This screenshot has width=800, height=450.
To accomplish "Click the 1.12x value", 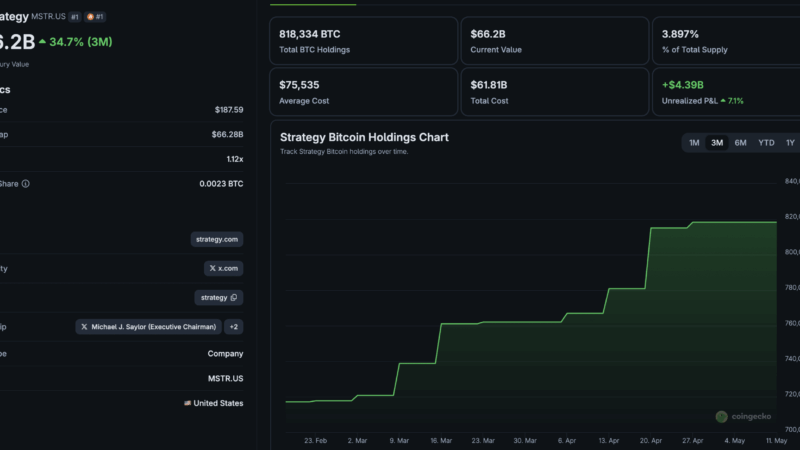I will [235, 159].
